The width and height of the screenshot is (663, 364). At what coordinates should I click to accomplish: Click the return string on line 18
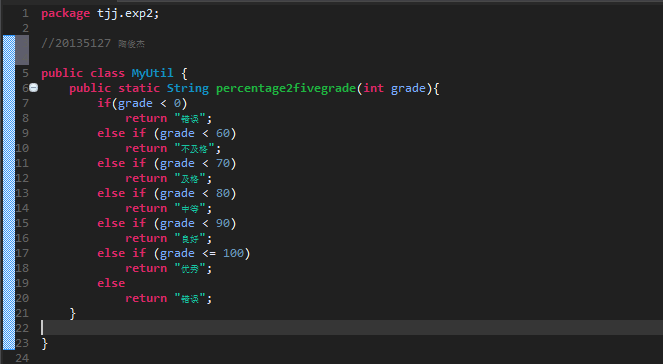[190, 268]
